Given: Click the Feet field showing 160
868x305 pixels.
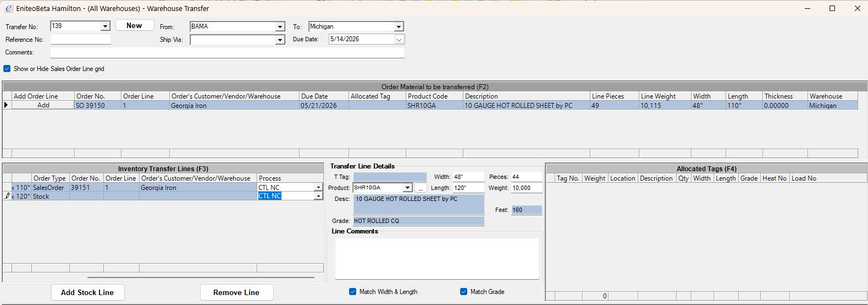Looking at the screenshot, I should (527, 210).
